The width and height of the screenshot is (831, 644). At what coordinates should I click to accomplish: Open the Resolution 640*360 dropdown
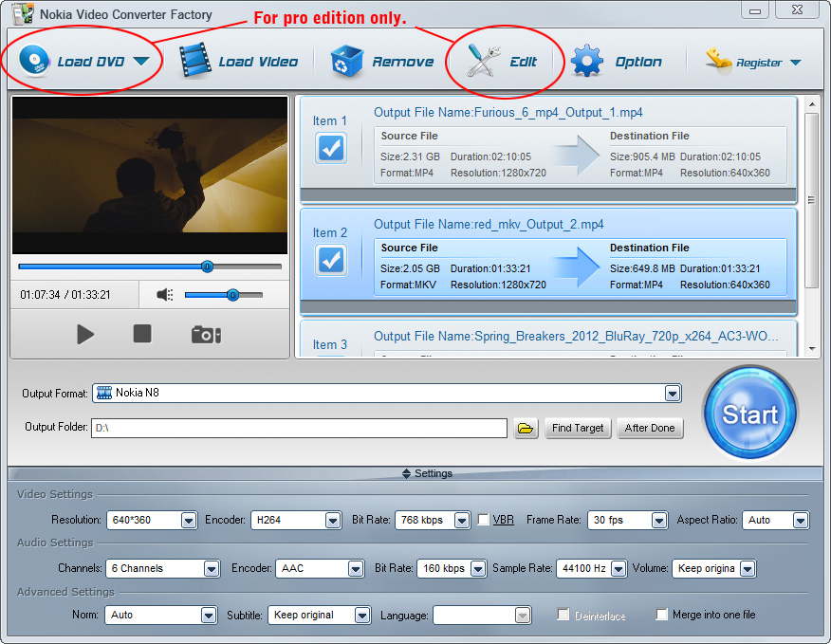(x=189, y=521)
